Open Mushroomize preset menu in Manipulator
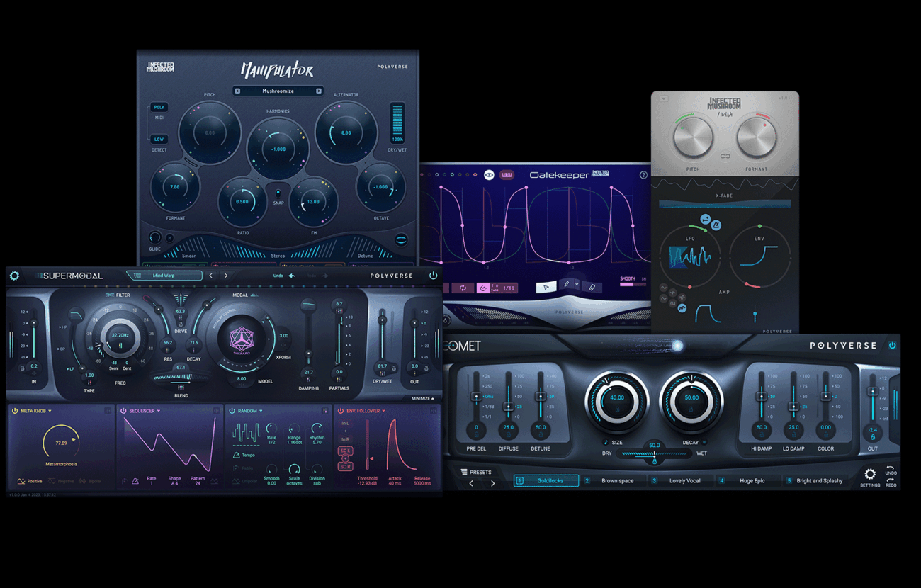This screenshot has height=588, width=921. [278, 91]
